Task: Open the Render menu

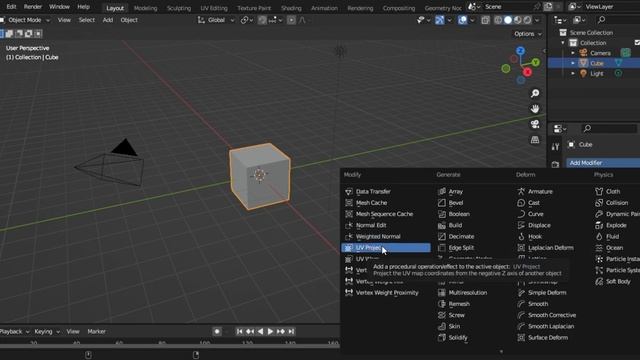Action: [x=33, y=7]
